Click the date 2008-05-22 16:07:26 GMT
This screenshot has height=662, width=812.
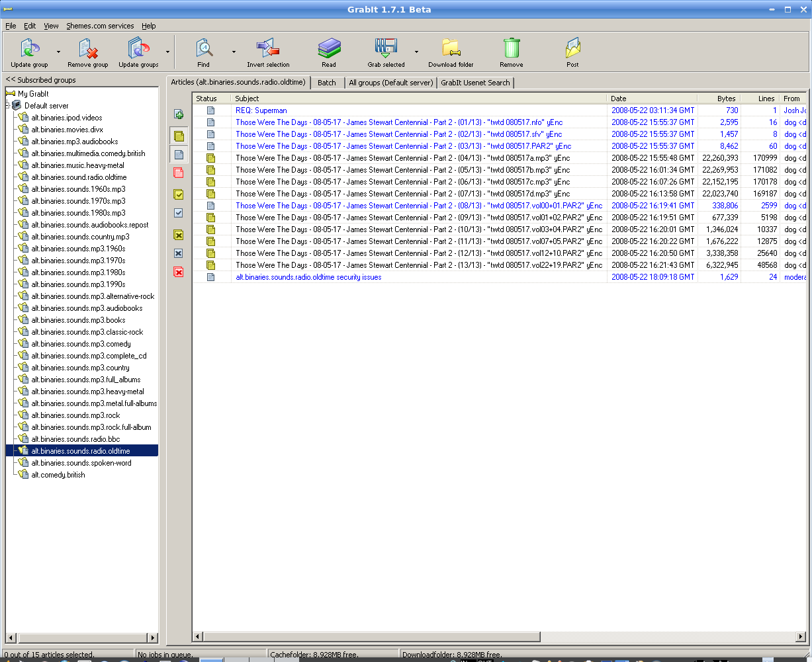(653, 182)
